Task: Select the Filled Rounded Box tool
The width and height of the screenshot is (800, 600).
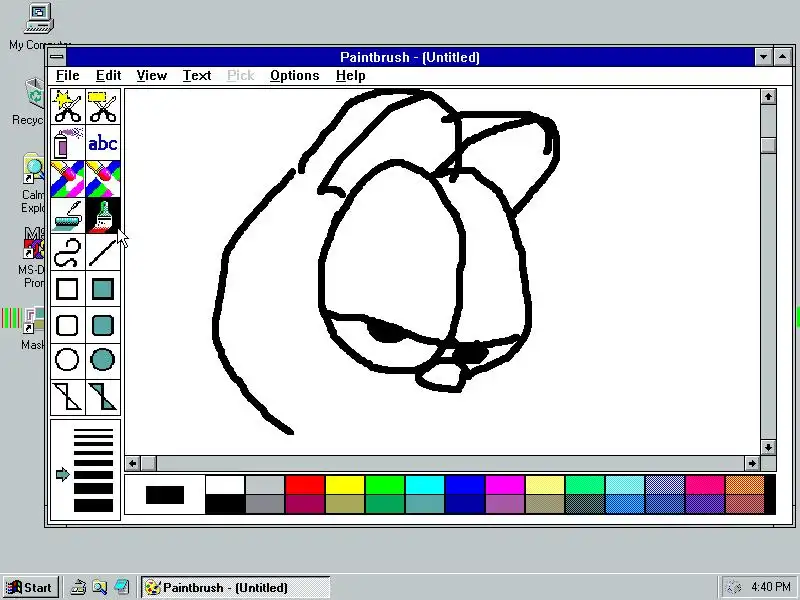Action: point(103,325)
